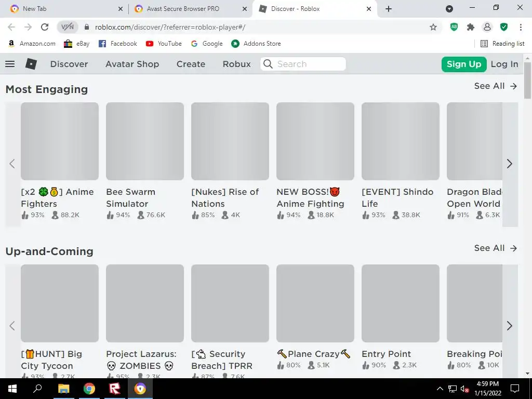Click the green Sign Up button
This screenshot has width=532, height=399.
click(x=464, y=64)
